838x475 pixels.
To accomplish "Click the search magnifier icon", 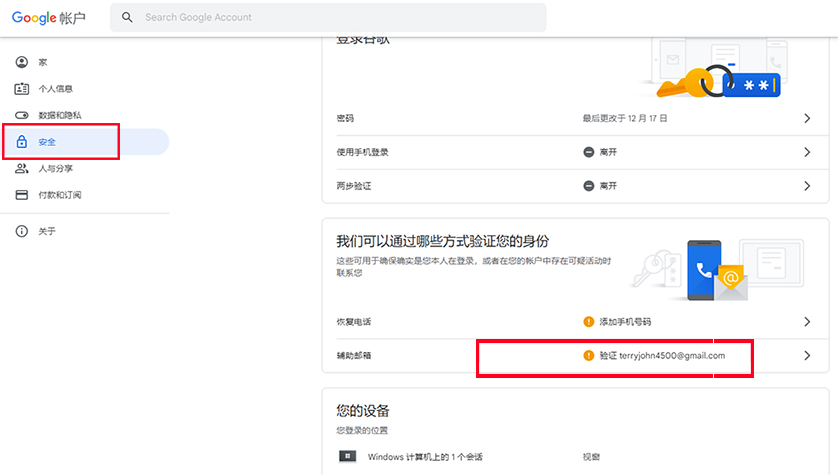I will pos(127,17).
